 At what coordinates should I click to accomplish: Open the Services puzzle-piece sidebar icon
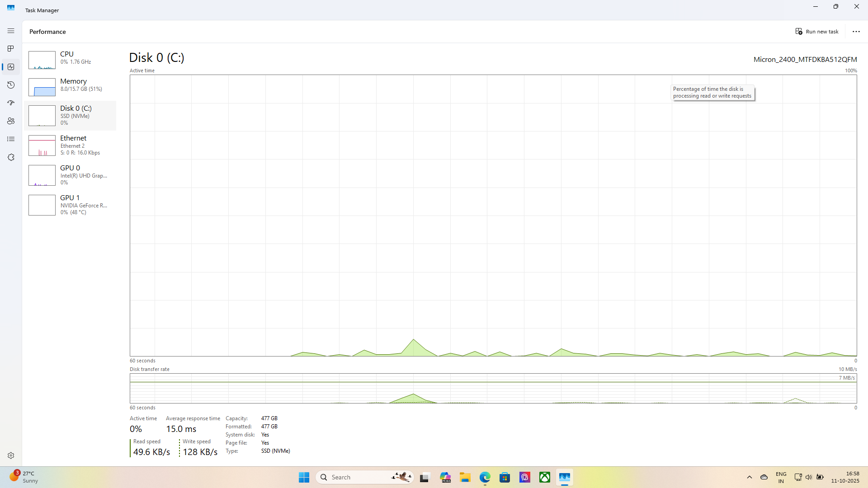(x=11, y=157)
